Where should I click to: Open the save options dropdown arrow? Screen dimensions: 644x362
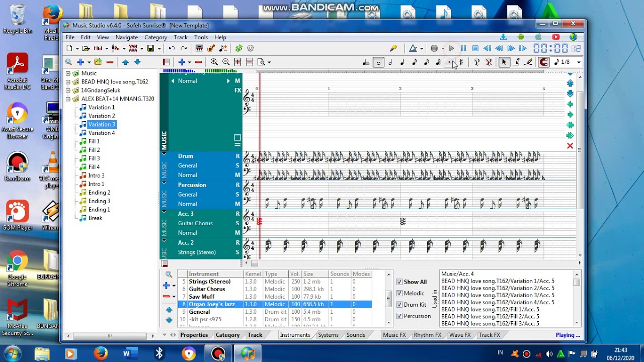[x=159, y=49]
